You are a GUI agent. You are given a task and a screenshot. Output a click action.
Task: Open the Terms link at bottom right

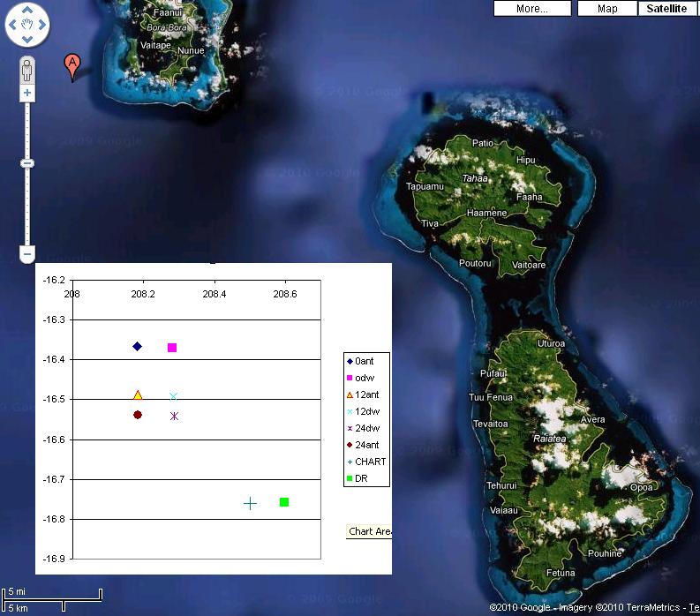694,607
